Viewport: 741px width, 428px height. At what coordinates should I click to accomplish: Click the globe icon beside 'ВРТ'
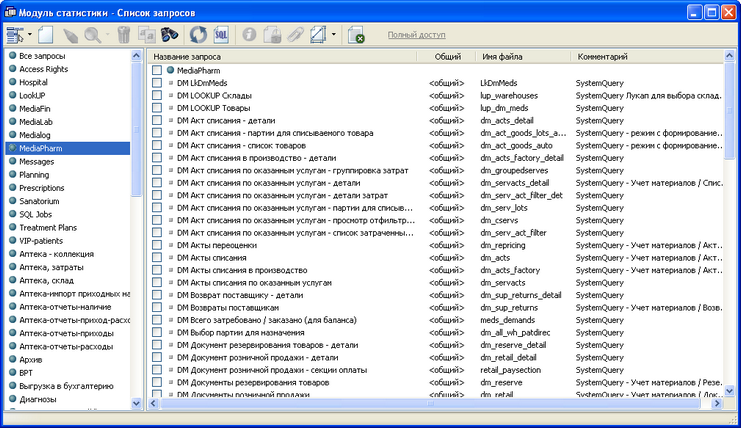pos(13,373)
